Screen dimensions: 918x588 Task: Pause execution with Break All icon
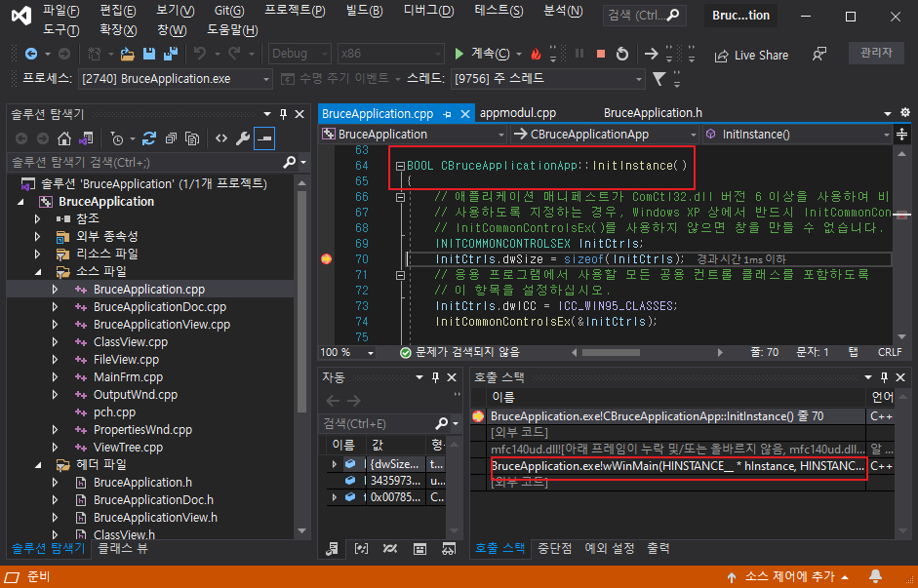point(579,54)
